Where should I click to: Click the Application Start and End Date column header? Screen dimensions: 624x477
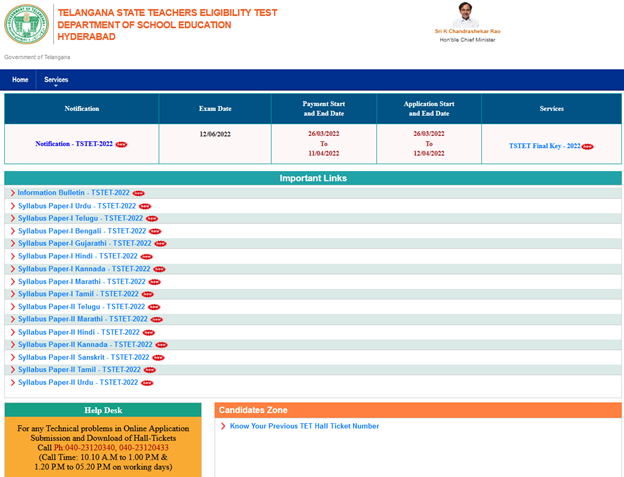tap(429, 109)
